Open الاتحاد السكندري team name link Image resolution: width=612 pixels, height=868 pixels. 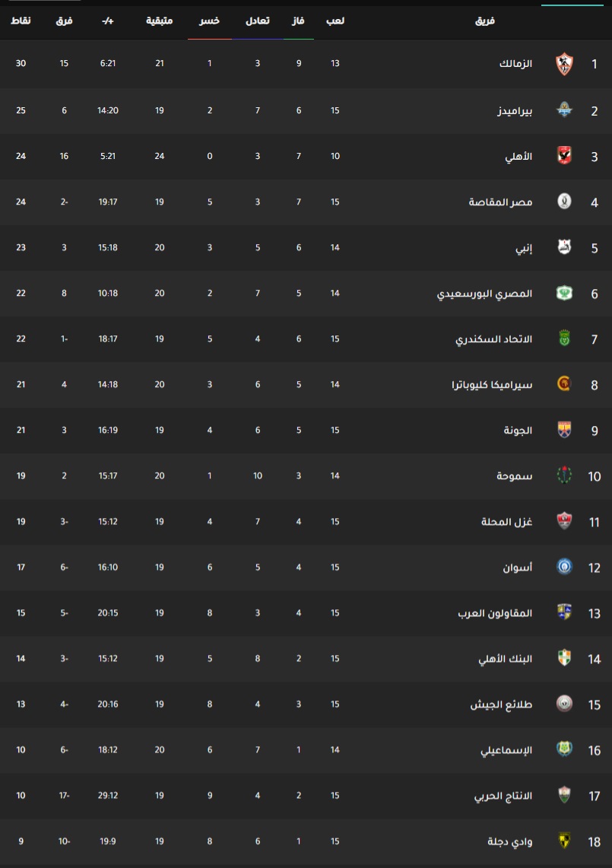pyautogui.click(x=493, y=339)
